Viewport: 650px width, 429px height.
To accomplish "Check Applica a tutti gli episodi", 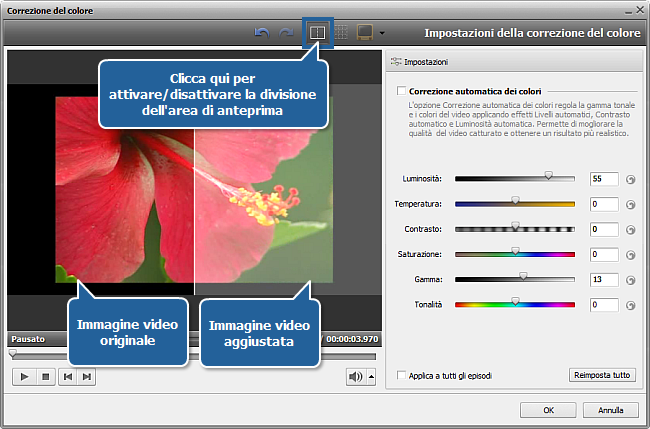I will pyautogui.click(x=401, y=376).
